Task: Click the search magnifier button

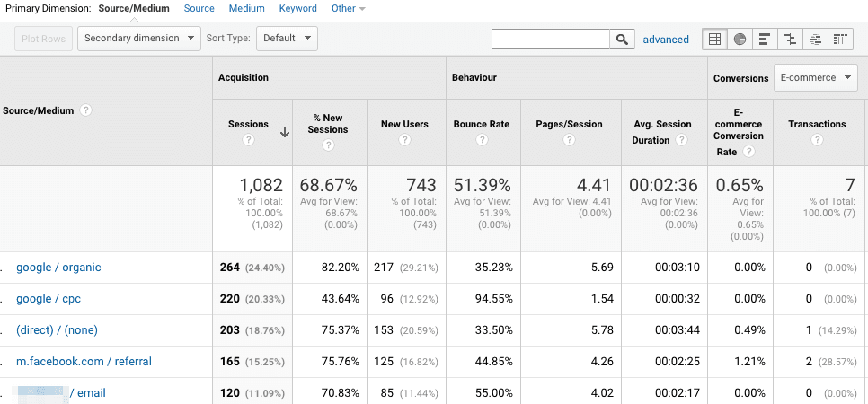Action: [x=622, y=39]
